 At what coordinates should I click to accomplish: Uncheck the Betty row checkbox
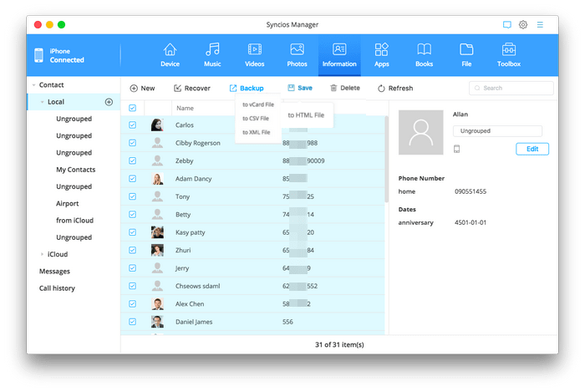coord(132,215)
